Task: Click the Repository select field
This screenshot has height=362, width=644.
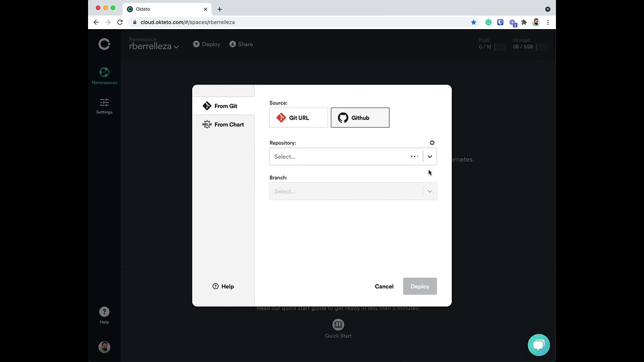Action: coord(353,156)
